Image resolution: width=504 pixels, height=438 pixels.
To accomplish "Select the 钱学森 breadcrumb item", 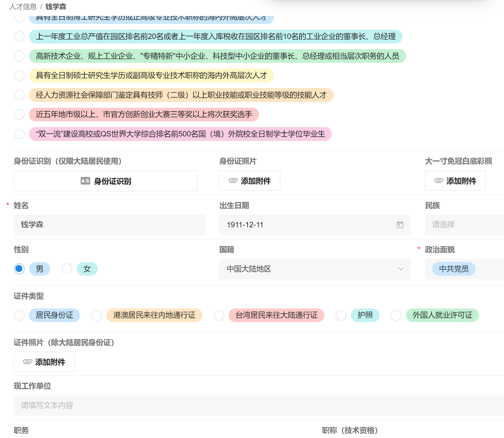I will click(x=56, y=7).
